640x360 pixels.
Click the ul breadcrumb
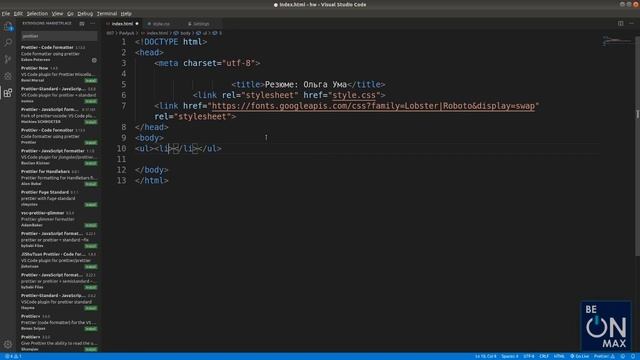coord(202,33)
